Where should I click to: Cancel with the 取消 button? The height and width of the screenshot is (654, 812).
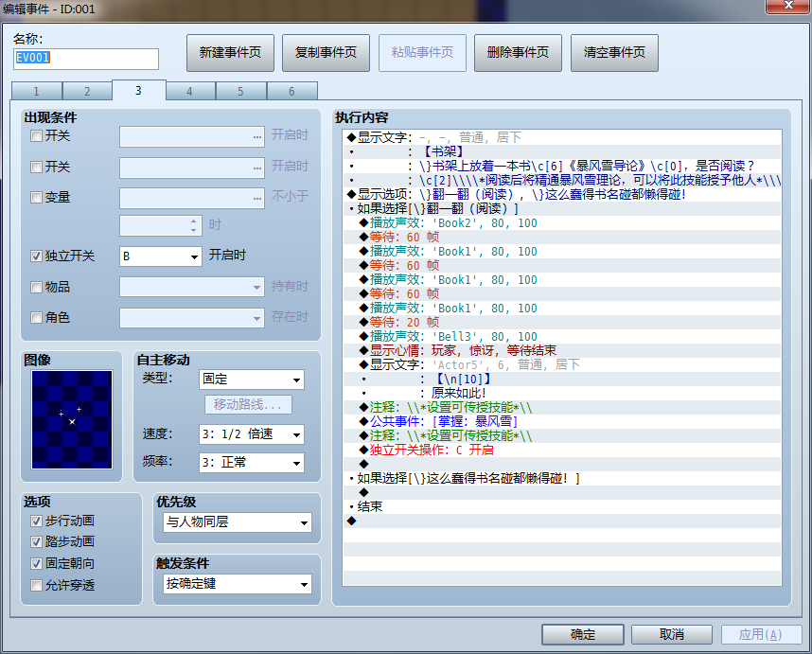[x=672, y=635]
